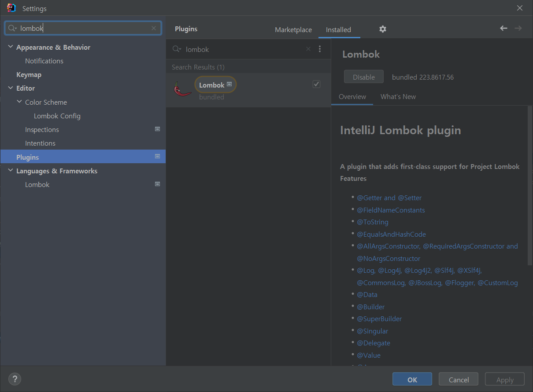The image size is (533, 392).
Task: Open the @ToString link
Action: pos(373,222)
